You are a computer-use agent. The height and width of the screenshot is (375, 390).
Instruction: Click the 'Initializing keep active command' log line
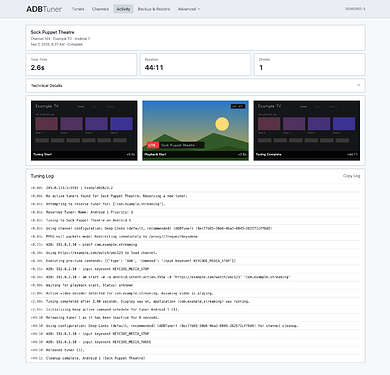[x=195, y=309]
